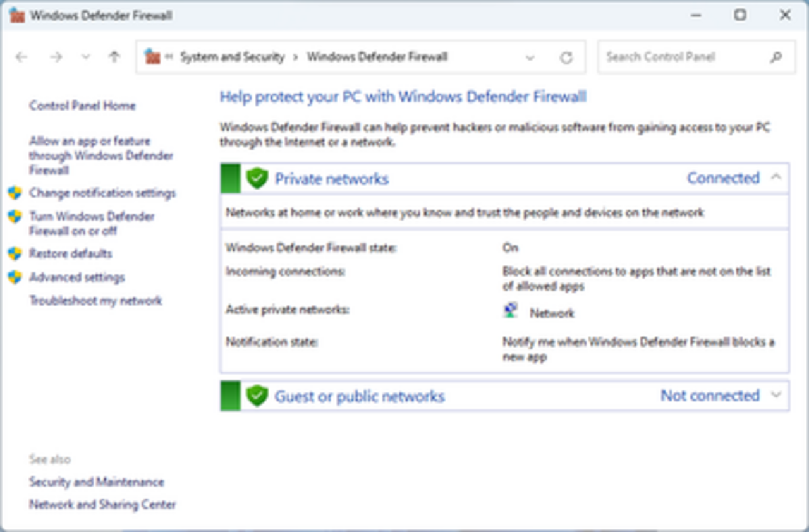Open the recent locations dropdown arrow

(86, 57)
